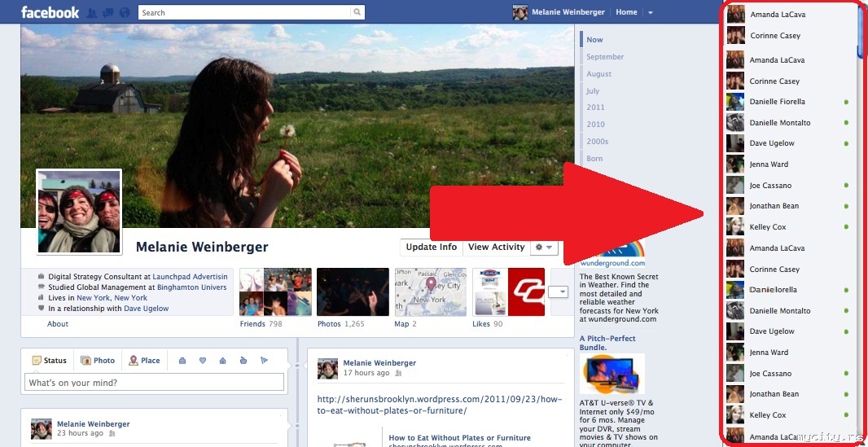868x447 pixels.
Task: Click the search magnifier button
Action: (357, 12)
